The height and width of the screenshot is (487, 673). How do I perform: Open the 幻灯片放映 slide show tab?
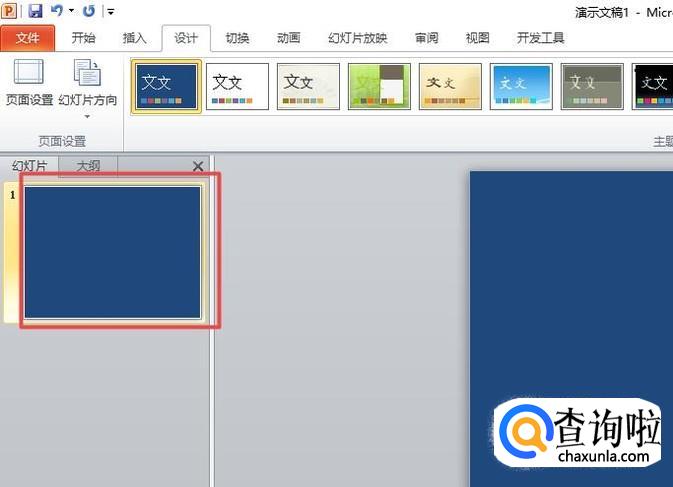click(x=357, y=38)
